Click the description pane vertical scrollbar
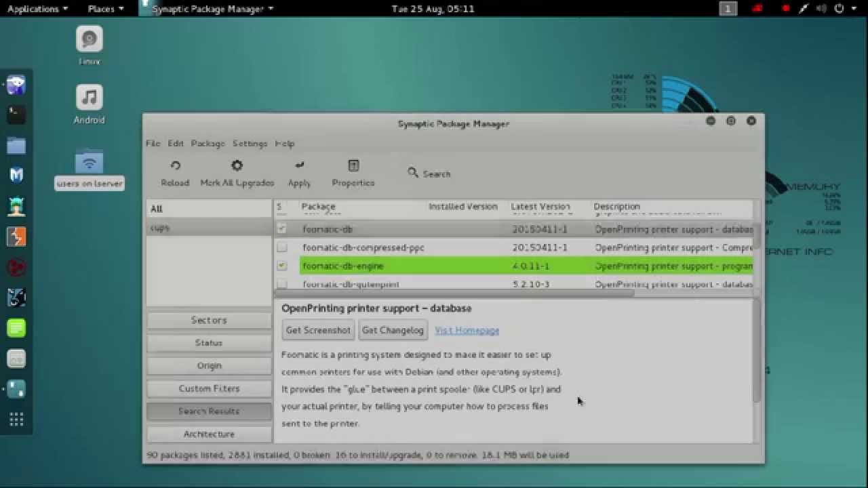868x488 pixels. (757, 352)
